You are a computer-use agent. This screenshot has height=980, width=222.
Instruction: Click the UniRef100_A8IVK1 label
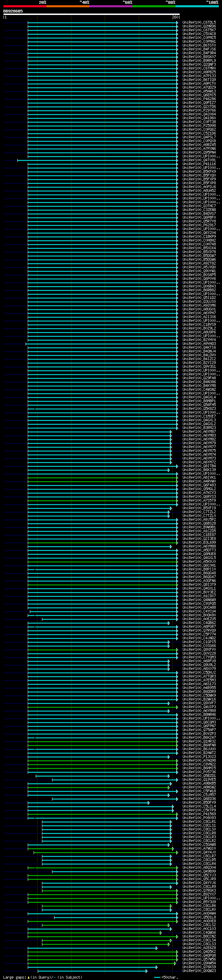(x=199, y=477)
